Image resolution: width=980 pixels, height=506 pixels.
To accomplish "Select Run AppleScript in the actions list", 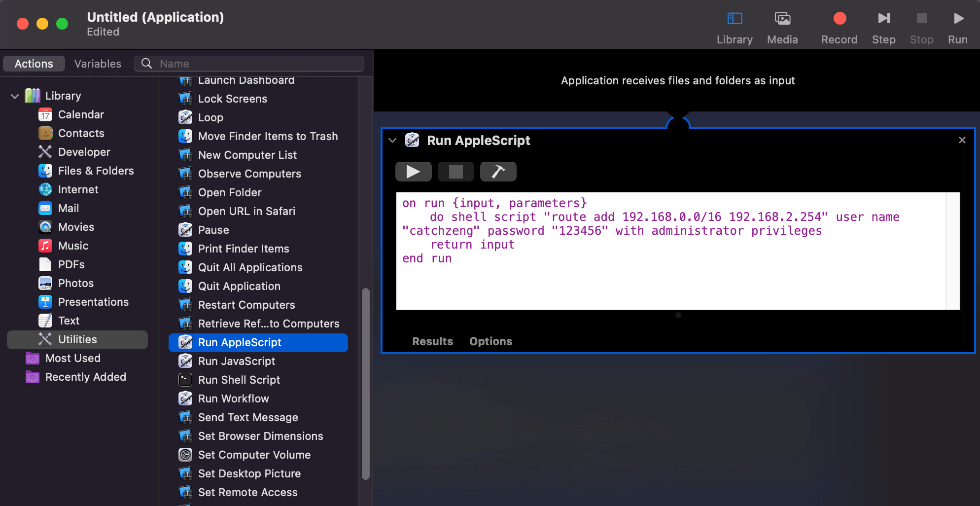I will click(x=258, y=342).
